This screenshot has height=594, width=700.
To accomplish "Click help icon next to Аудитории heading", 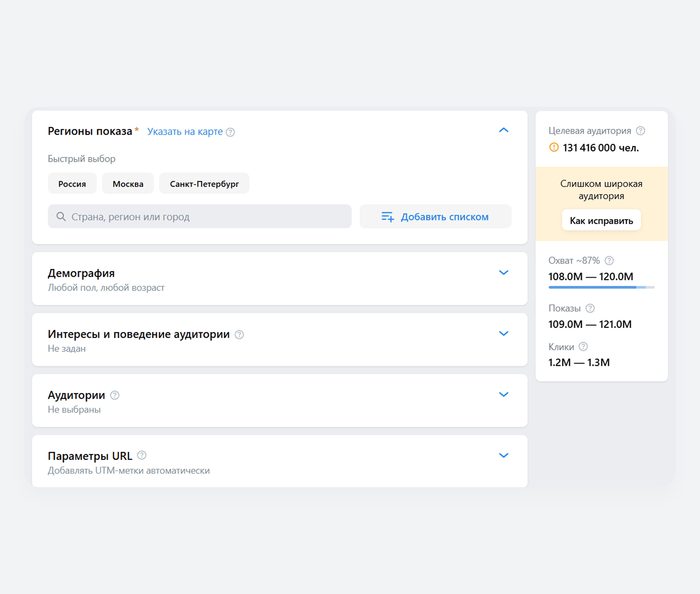I will point(115,395).
